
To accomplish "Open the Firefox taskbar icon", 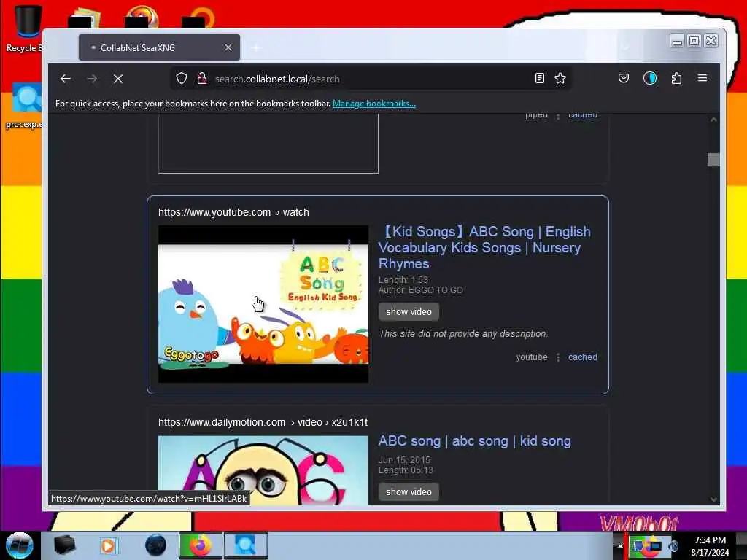I will tap(201, 545).
